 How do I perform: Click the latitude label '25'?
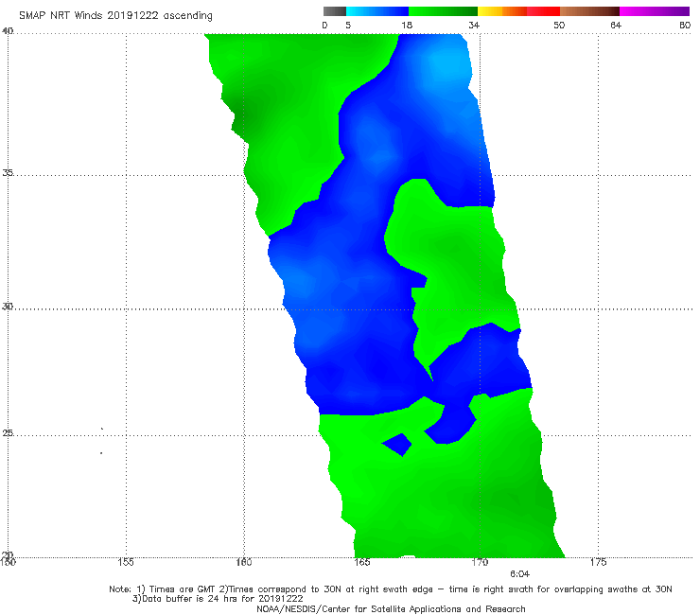(x=8, y=432)
